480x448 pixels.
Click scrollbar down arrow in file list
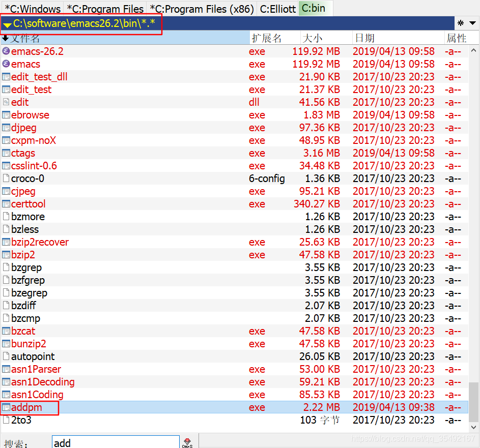click(x=473, y=427)
